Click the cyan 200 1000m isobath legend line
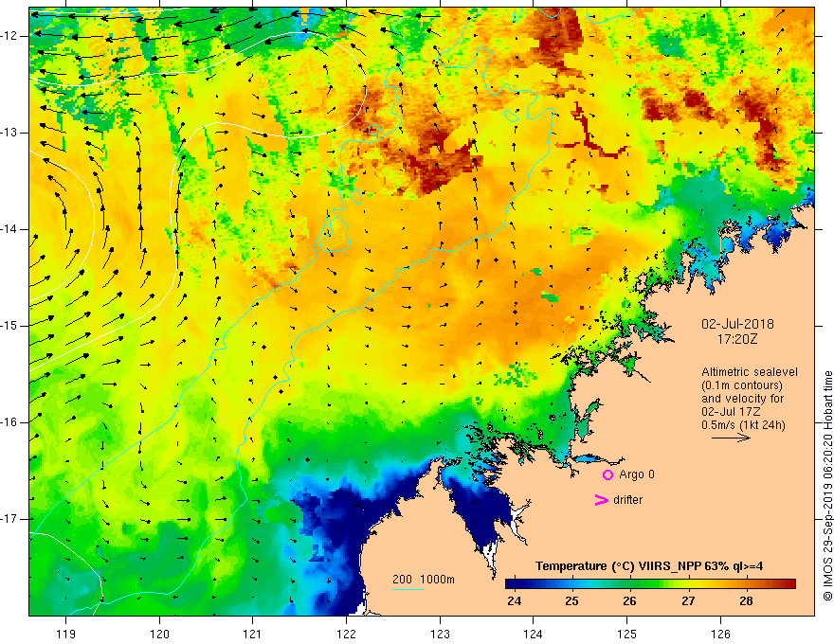The width and height of the screenshot is (834, 644). [408, 589]
